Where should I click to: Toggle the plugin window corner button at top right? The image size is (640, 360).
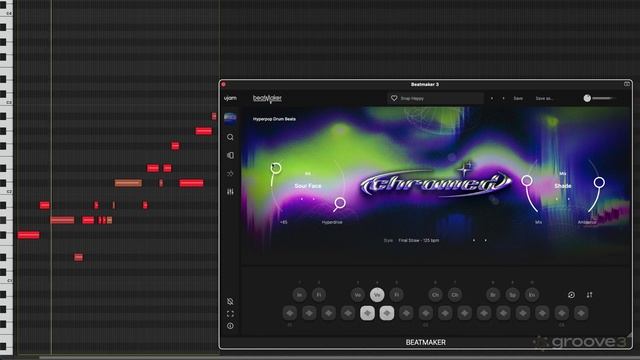627,84
